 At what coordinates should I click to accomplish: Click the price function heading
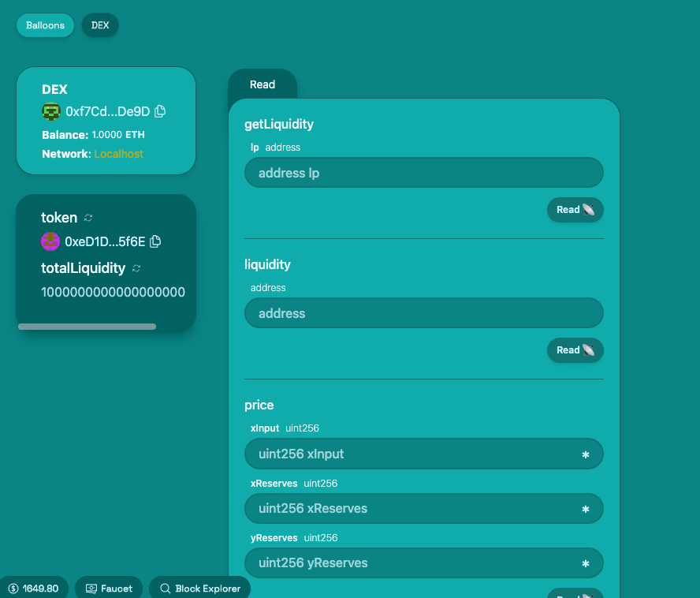click(x=259, y=406)
